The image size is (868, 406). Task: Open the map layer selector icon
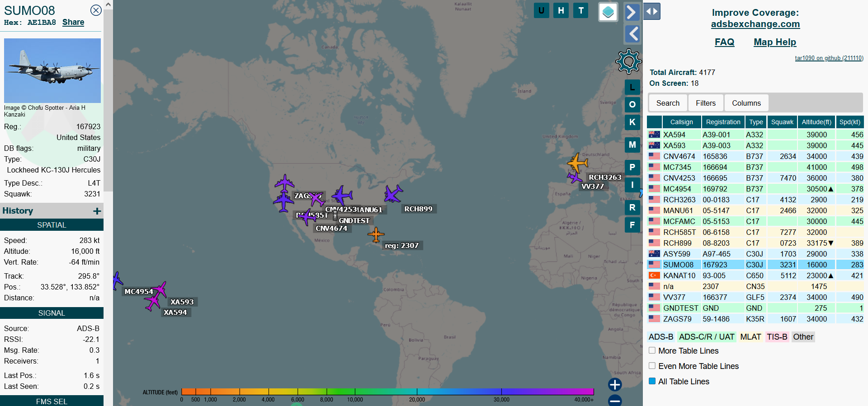click(608, 12)
